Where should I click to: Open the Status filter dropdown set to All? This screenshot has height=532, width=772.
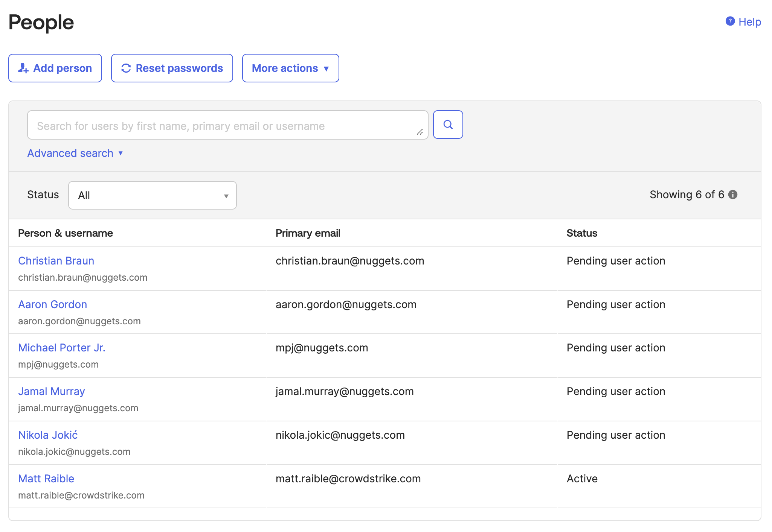coord(152,195)
